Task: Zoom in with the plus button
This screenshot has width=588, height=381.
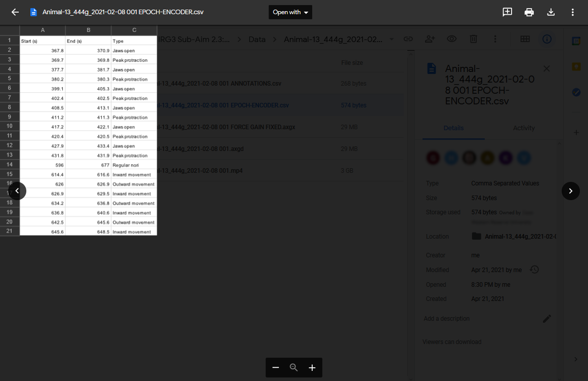Action: click(312, 367)
